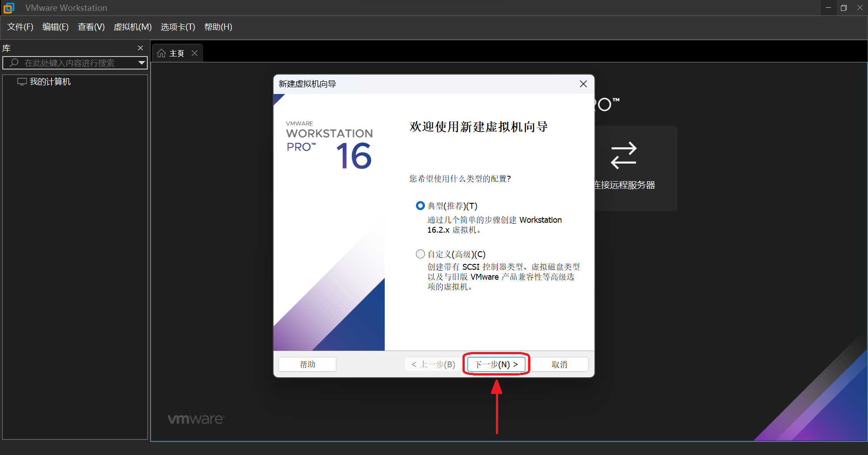Screen dimensions: 868x455
Task: Click the VMware Workstation app icon in title bar
Action: pos(9,8)
